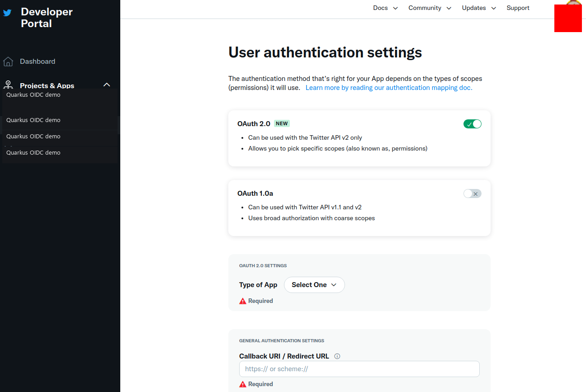Open the Type of App dropdown

point(314,285)
